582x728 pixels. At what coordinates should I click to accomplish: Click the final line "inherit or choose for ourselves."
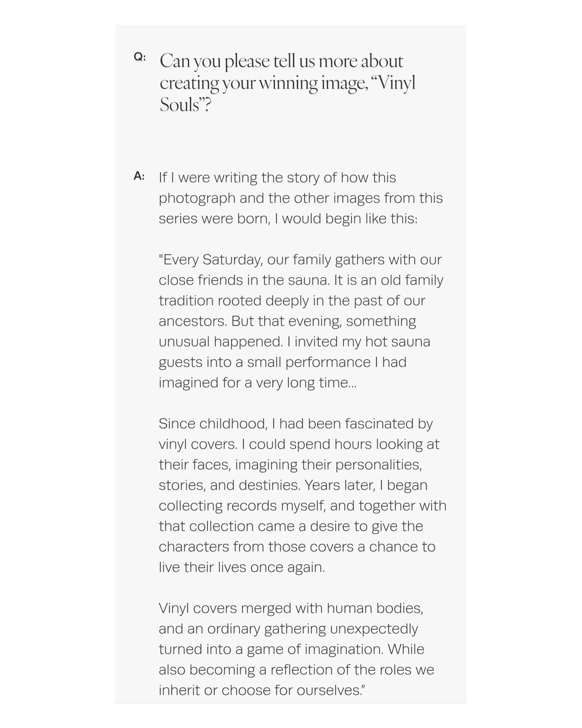pos(262,690)
